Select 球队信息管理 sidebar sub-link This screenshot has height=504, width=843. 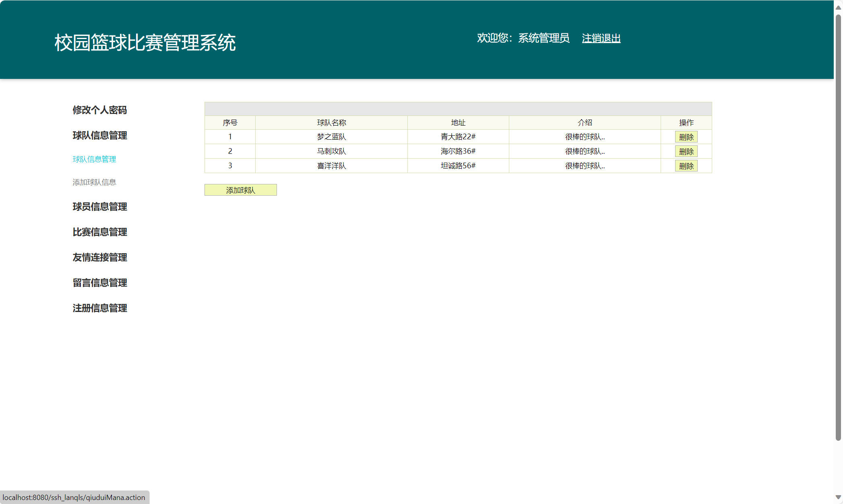[94, 159]
